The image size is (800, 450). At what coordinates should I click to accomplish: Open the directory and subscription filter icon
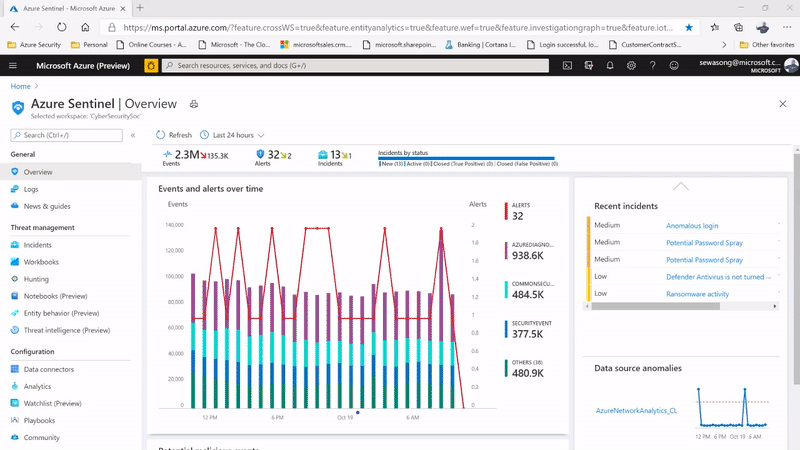589,66
